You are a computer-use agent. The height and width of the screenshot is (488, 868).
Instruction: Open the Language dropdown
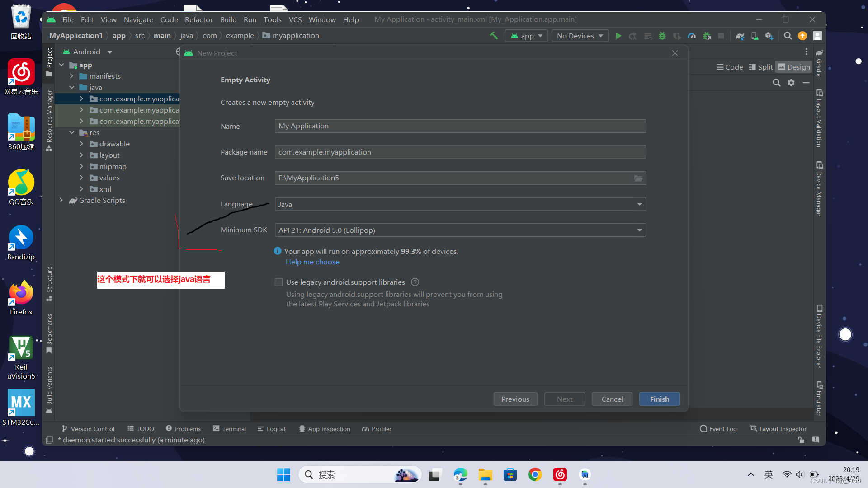(x=460, y=204)
